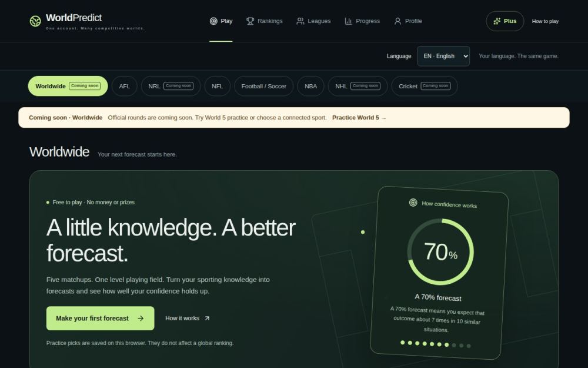This screenshot has height=368, width=588.
Task: Open the How it works link
Action: [188, 319]
